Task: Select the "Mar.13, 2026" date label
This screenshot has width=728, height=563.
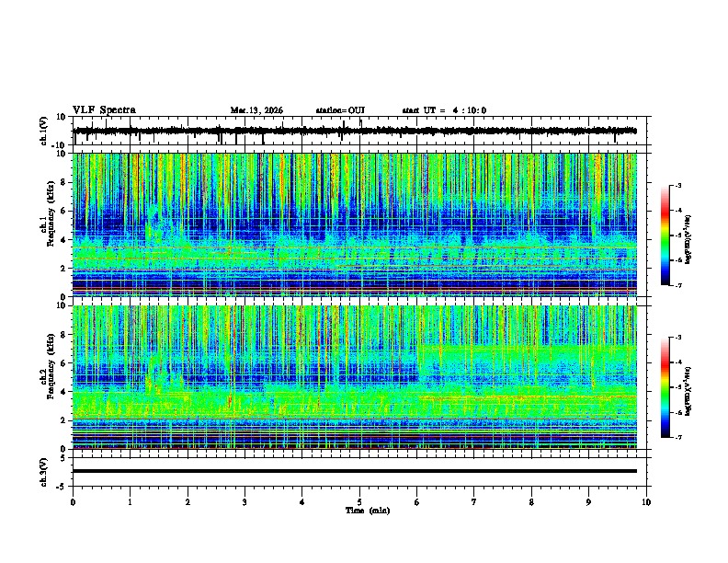Action: [256, 110]
